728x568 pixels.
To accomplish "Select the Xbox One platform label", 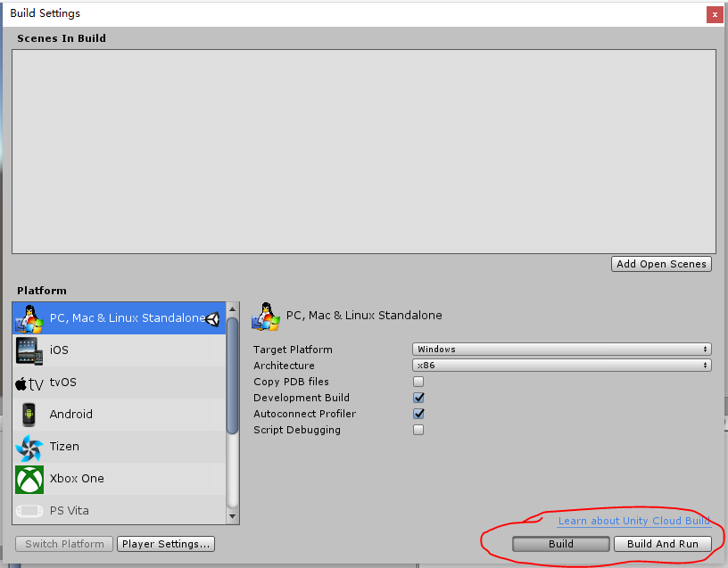I will 77,478.
